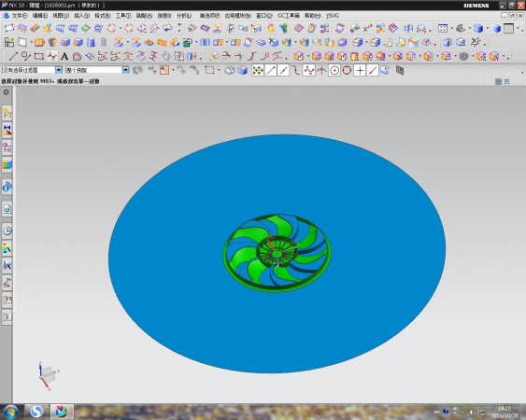The image size is (526, 420).
Task: Click the Expression x² icon
Action: [367, 29]
